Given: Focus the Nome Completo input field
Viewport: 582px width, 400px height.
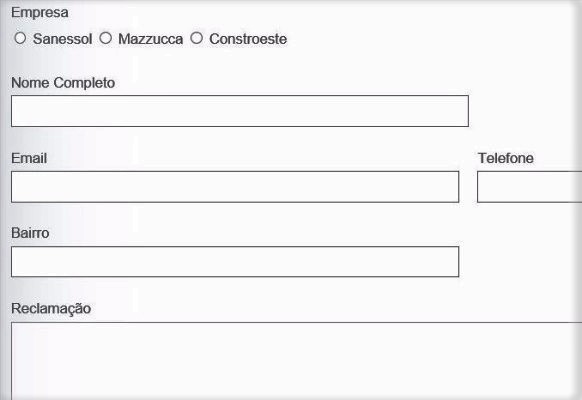Looking at the screenshot, I should (x=240, y=111).
